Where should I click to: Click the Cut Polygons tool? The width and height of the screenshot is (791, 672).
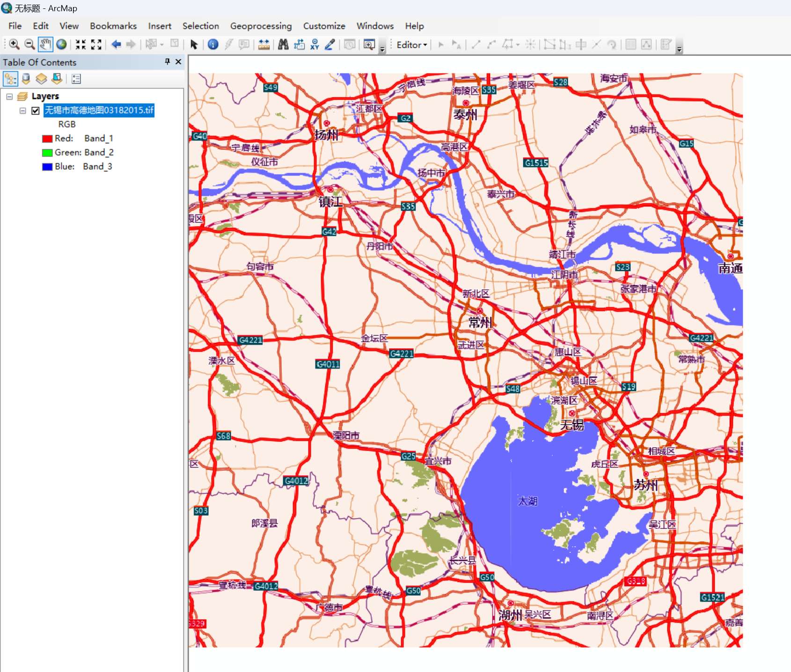(581, 44)
